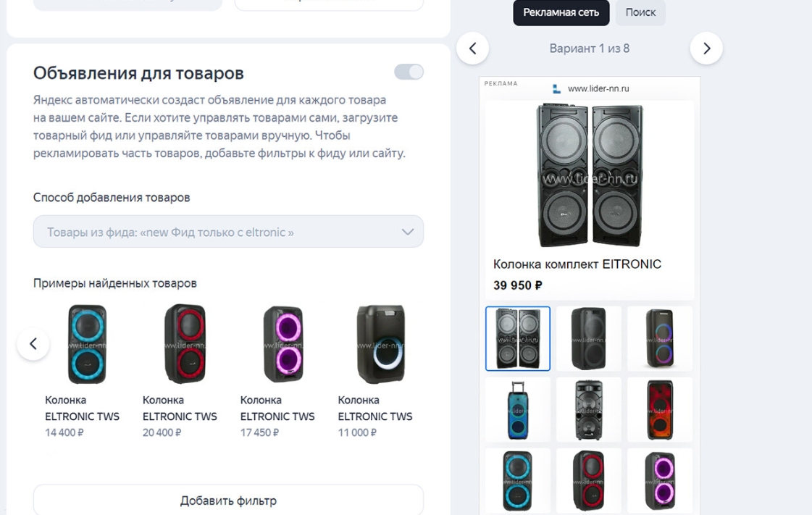Go to next ad preview variant

pyautogui.click(x=706, y=49)
